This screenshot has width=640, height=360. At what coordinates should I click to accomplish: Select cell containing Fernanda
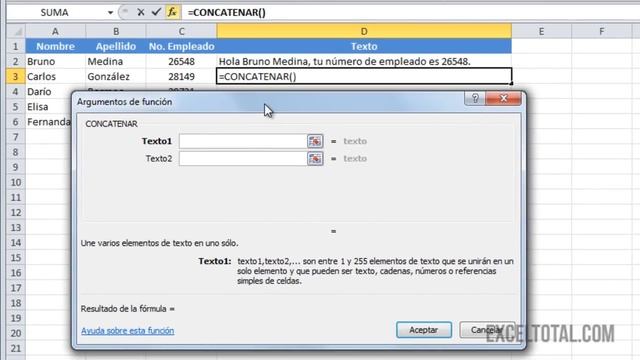click(48, 122)
